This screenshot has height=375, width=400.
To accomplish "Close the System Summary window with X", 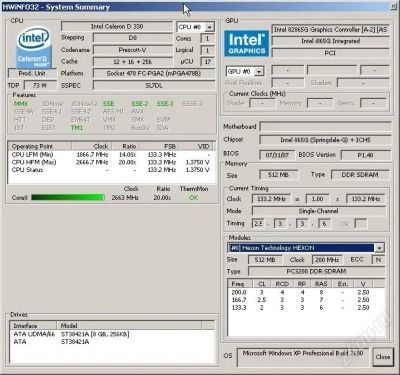I will 393,6.
